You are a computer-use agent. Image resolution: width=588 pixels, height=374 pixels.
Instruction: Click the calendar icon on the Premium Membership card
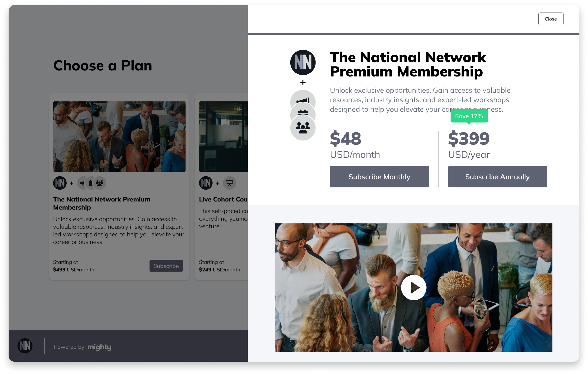tap(90, 183)
